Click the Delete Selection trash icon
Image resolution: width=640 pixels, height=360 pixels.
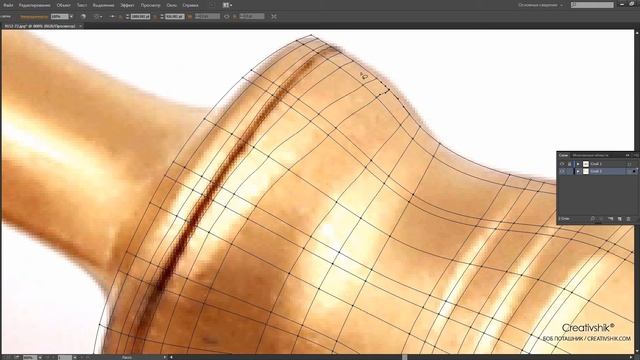[629, 219]
